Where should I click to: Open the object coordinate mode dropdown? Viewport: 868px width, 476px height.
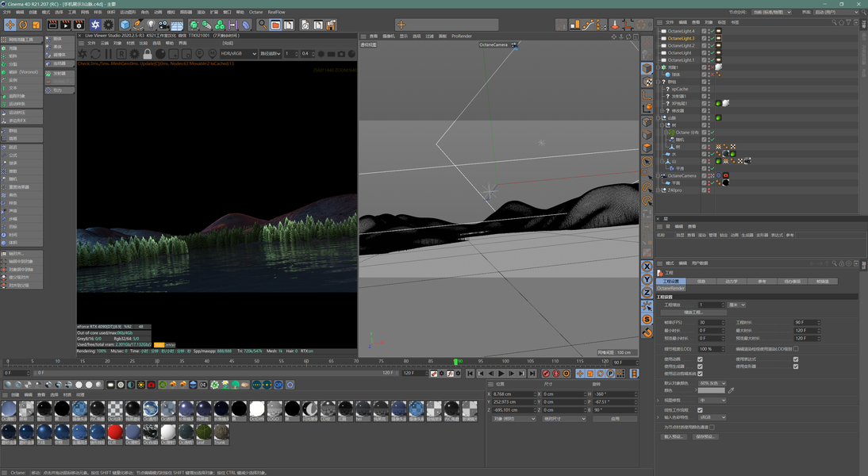tap(514, 419)
